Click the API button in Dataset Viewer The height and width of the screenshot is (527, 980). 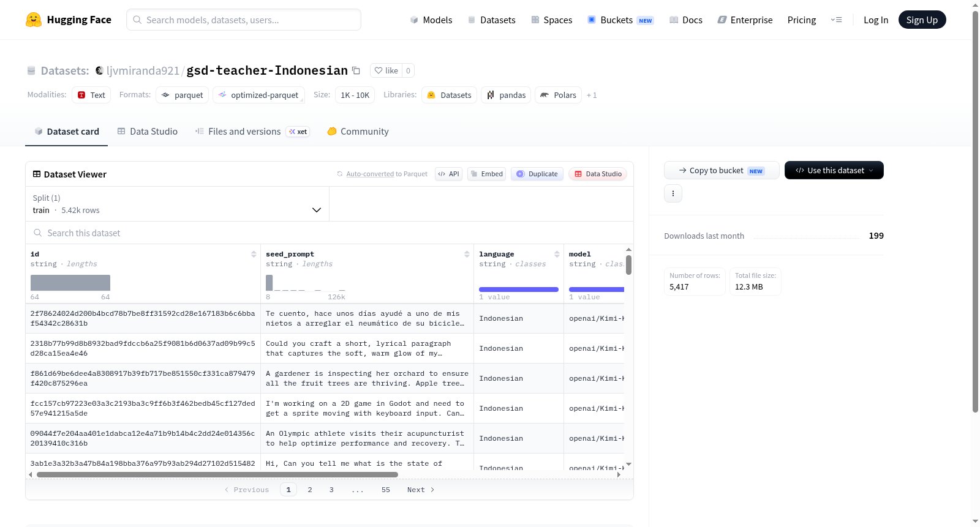click(x=448, y=174)
